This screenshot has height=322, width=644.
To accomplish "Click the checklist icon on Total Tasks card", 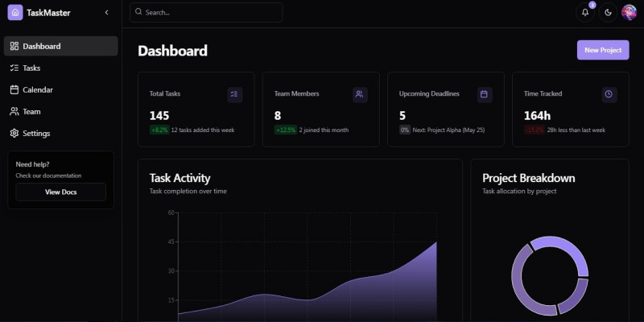I will click(x=234, y=94).
